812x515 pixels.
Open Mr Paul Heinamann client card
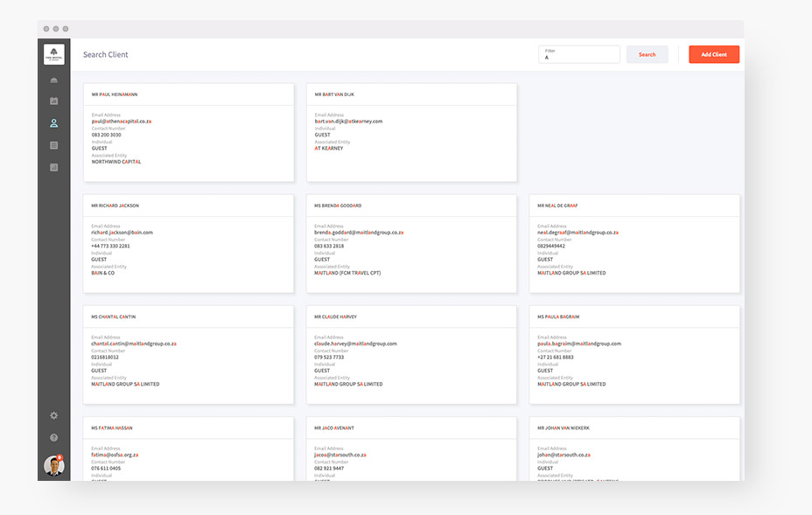click(x=188, y=133)
